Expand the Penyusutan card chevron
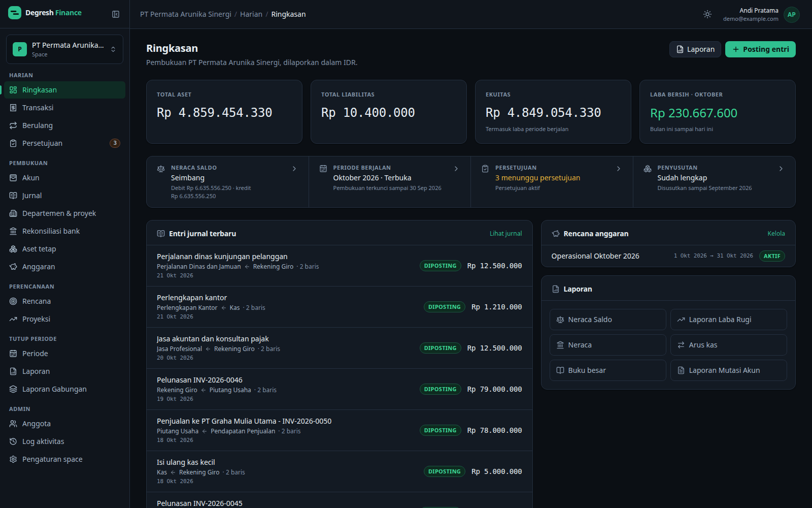812x508 pixels. pyautogui.click(x=781, y=169)
